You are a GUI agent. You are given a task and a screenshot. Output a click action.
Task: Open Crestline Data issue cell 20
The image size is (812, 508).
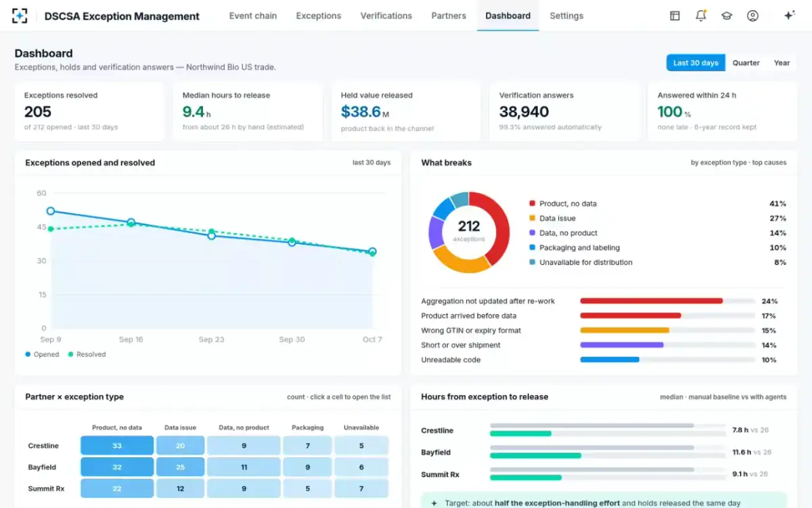click(180, 446)
